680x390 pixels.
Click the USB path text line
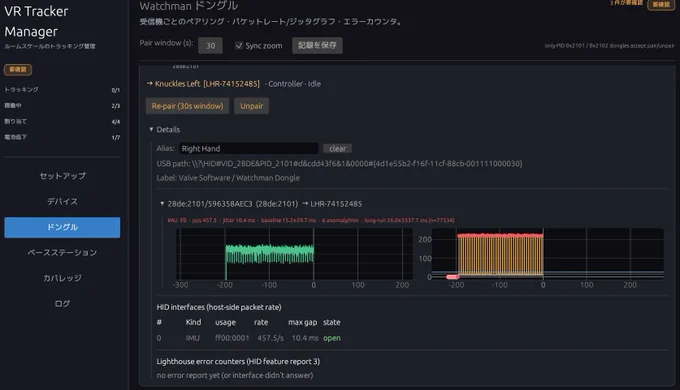[339, 164]
